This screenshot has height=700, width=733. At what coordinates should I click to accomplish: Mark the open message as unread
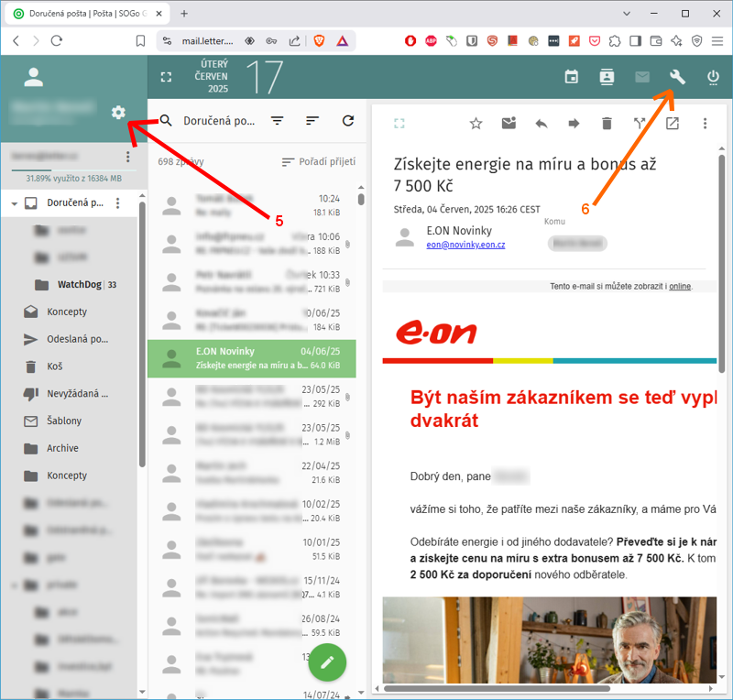pos(509,124)
